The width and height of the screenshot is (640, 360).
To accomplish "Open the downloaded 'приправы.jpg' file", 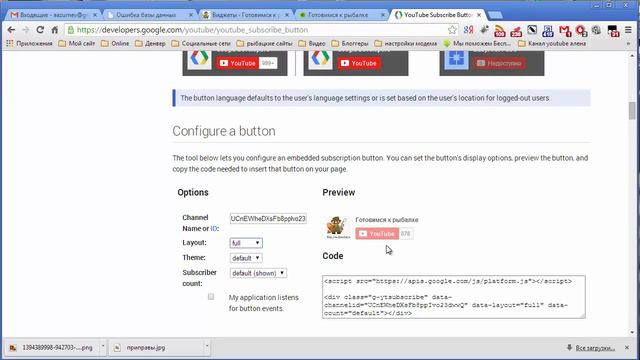I will pos(155,348).
